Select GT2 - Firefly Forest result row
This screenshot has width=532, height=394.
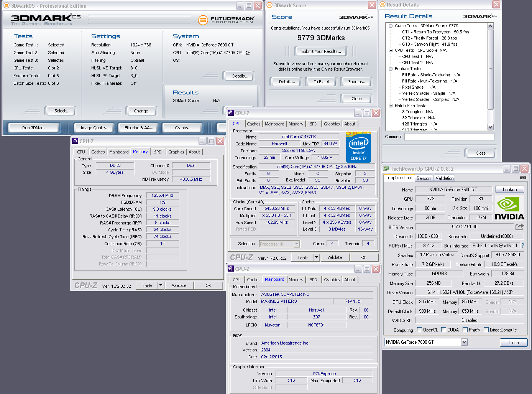(429, 38)
